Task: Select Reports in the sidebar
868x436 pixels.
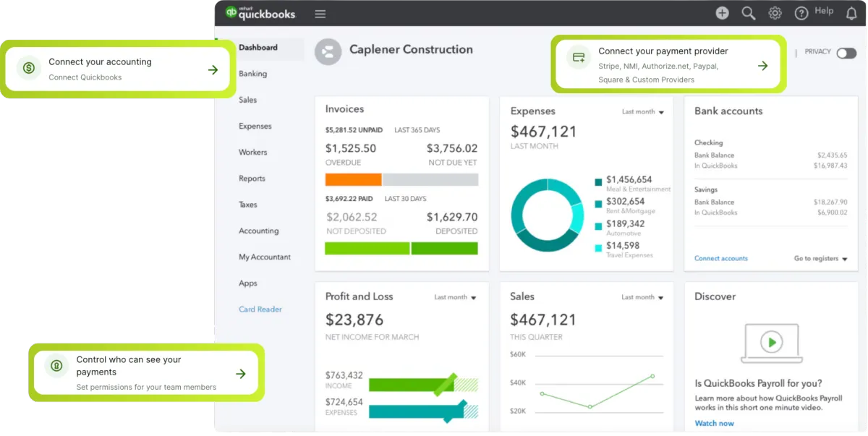Action: (x=252, y=179)
